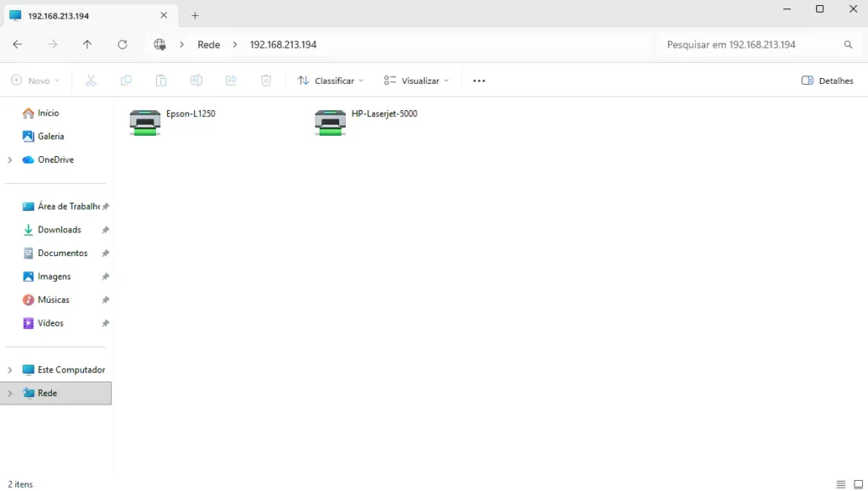Open the See more three-dot menu
This screenshot has height=491, width=868.
pos(479,81)
